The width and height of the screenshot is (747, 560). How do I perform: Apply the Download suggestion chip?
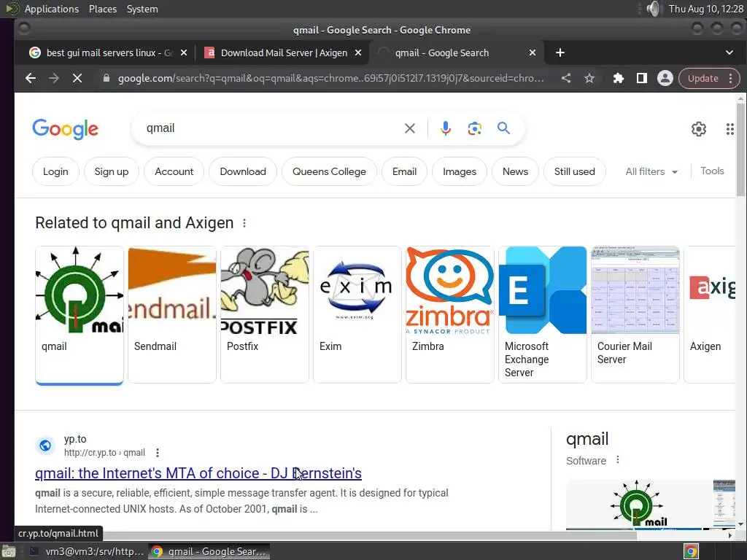click(x=243, y=171)
